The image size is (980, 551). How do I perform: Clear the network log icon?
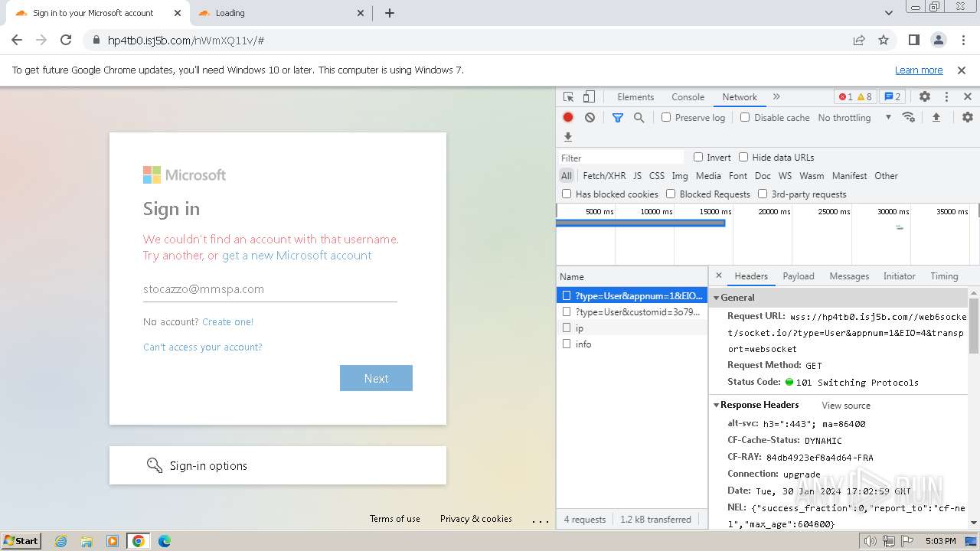click(x=590, y=117)
